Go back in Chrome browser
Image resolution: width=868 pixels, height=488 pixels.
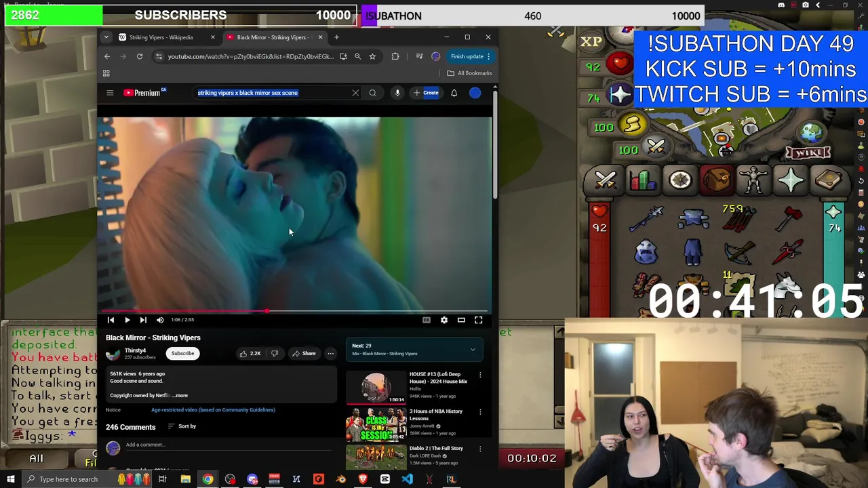(107, 56)
